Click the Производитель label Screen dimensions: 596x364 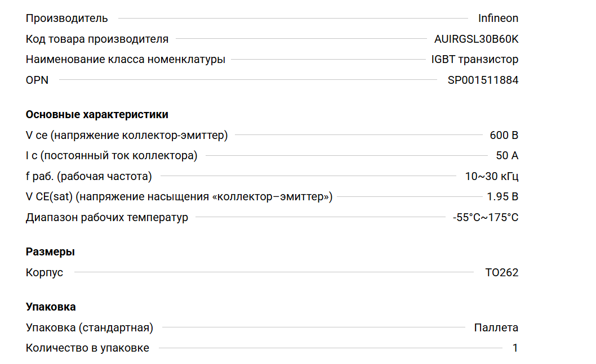coord(66,18)
